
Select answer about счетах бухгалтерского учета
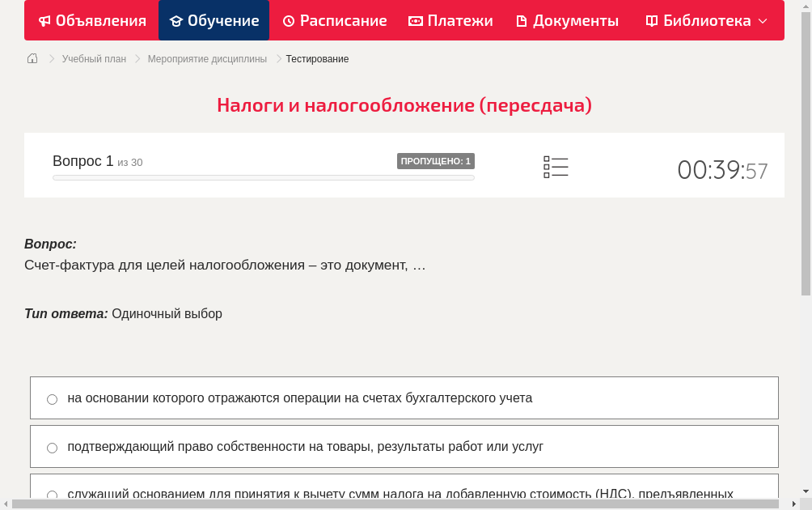pos(52,398)
